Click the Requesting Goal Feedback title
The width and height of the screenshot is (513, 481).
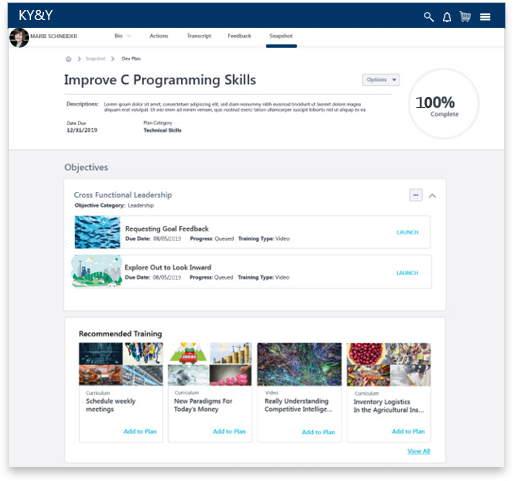pos(167,229)
